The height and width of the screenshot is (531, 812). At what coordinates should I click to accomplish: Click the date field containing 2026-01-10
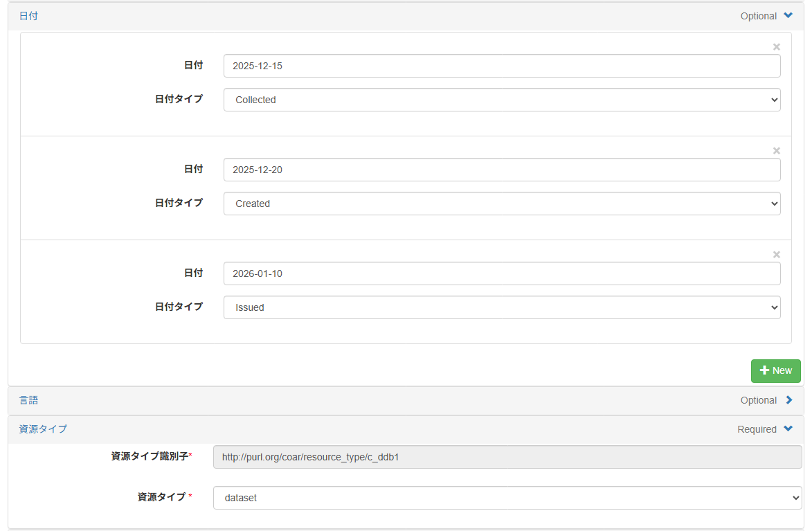[x=502, y=273]
